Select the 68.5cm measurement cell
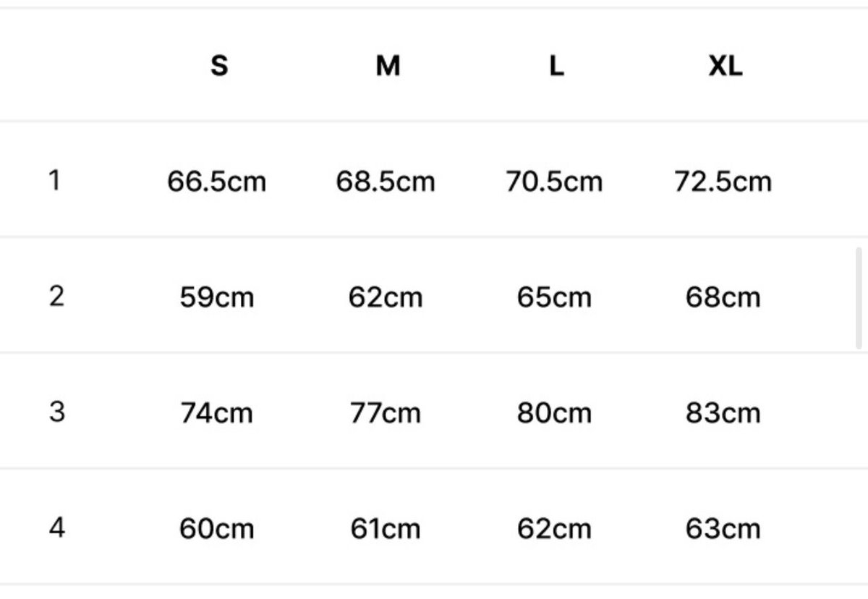This screenshot has height=599, width=868. point(386,181)
